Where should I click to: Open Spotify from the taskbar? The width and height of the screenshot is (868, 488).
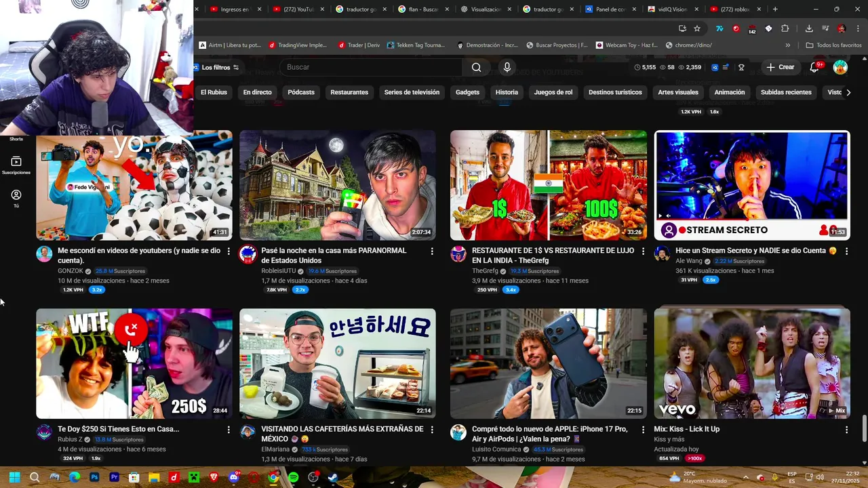(293, 477)
